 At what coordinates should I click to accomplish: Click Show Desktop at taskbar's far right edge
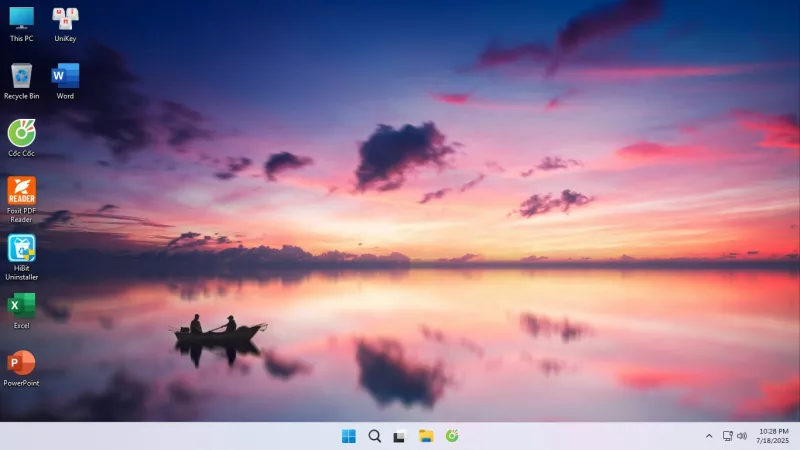click(x=797, y=436)
